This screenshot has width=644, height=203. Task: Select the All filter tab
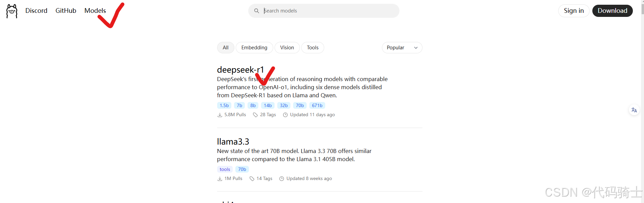click(226, 48)
